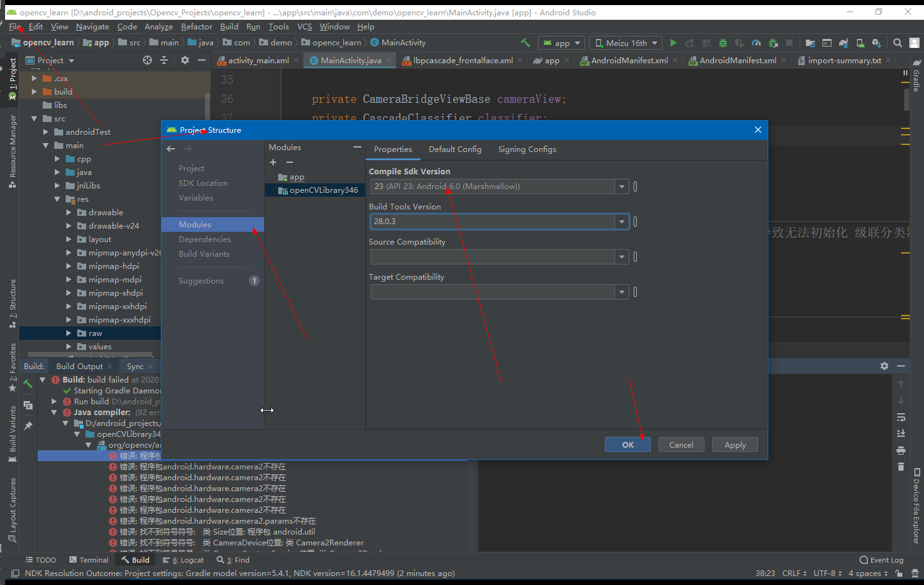Image resolution: width=924 pixels, height=585 pixels.
Task: Select app module in Modules list
Action: (297, 177)
